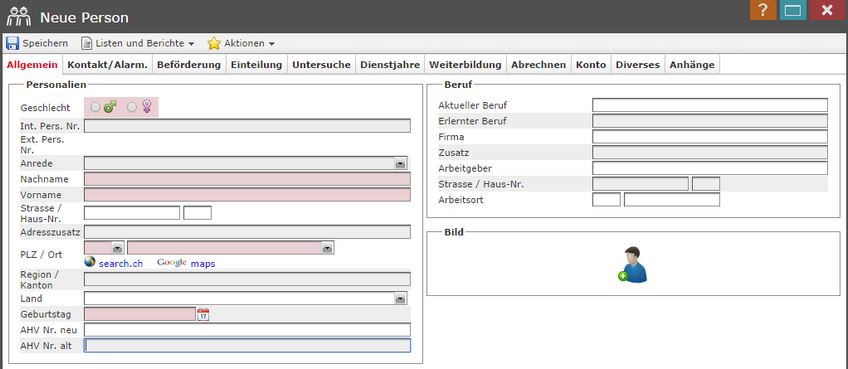The image size is (848, 369).
Task: Click the Arbeitsort city field
Action: coord(672,200)
